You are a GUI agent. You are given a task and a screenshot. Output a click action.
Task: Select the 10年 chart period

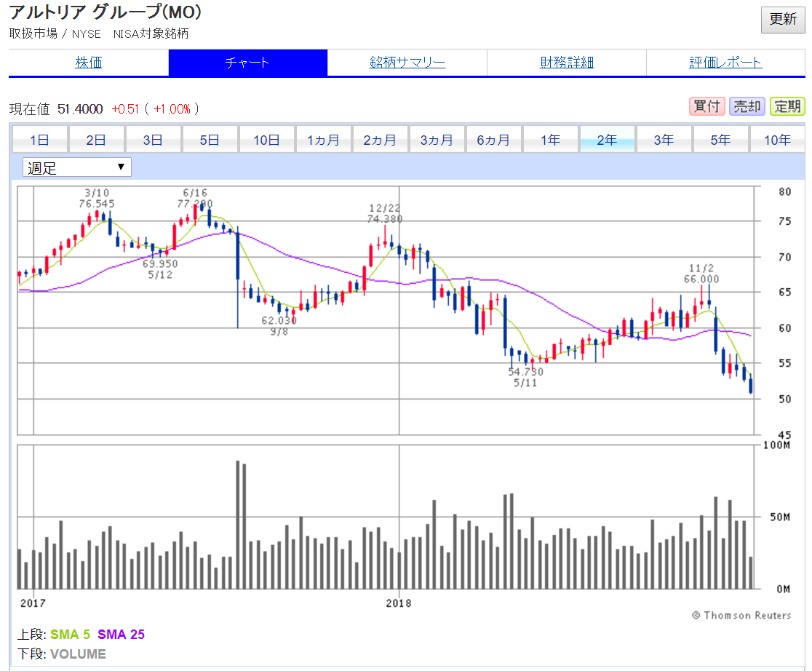(777, 140)
